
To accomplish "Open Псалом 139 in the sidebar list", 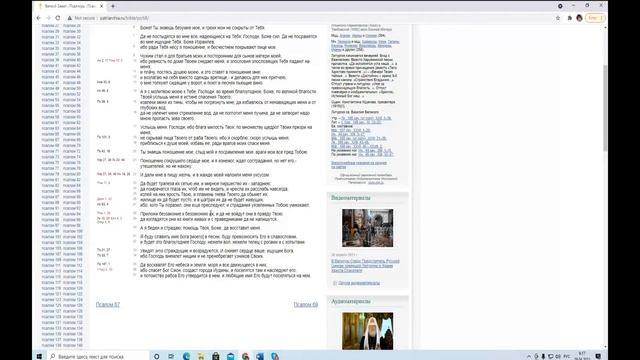I will (x=51, y=346).
